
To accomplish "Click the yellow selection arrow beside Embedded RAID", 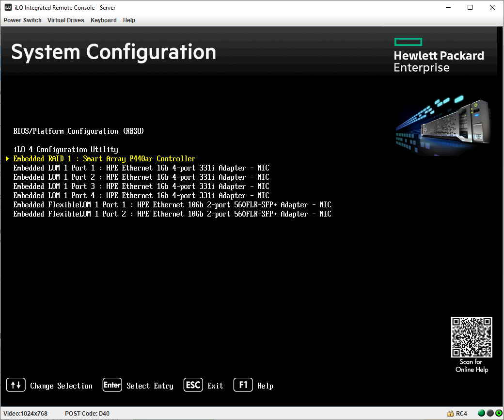I will 7,159.
